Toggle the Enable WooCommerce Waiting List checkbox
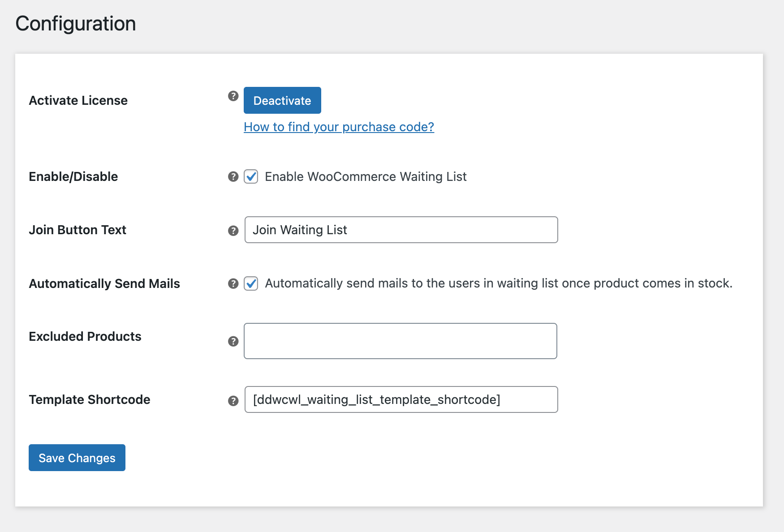The height and width of the screenshot is (532, 784). [x=251, y=176]
